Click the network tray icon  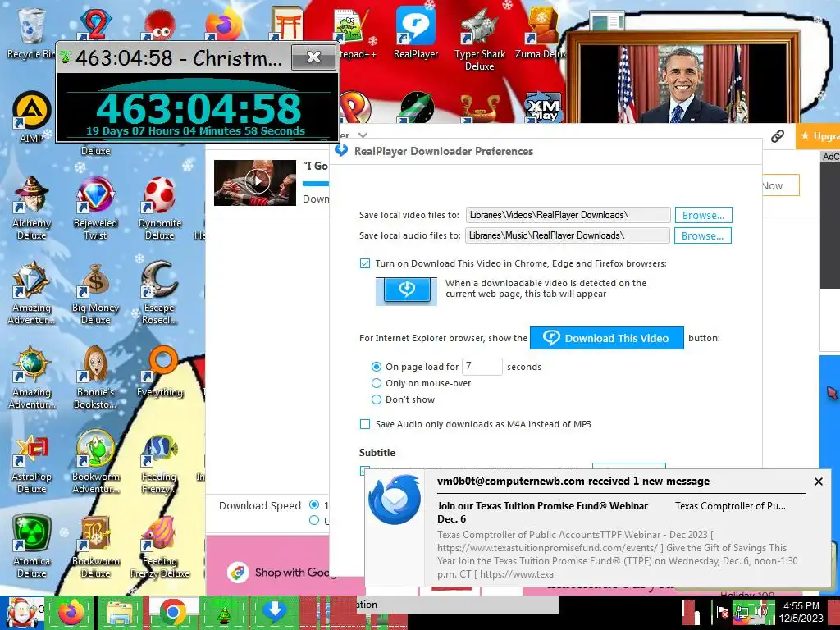coord(742,611)
